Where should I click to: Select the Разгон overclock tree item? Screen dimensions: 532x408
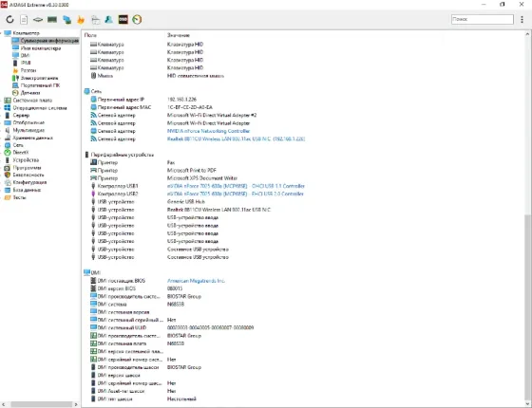pos(28,70)
